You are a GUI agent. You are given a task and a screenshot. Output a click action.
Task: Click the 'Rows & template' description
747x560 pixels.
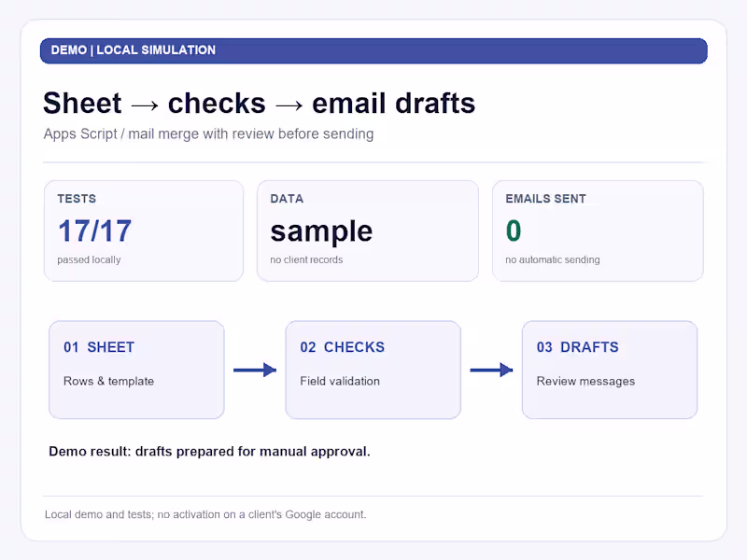[x=108, y=381]
